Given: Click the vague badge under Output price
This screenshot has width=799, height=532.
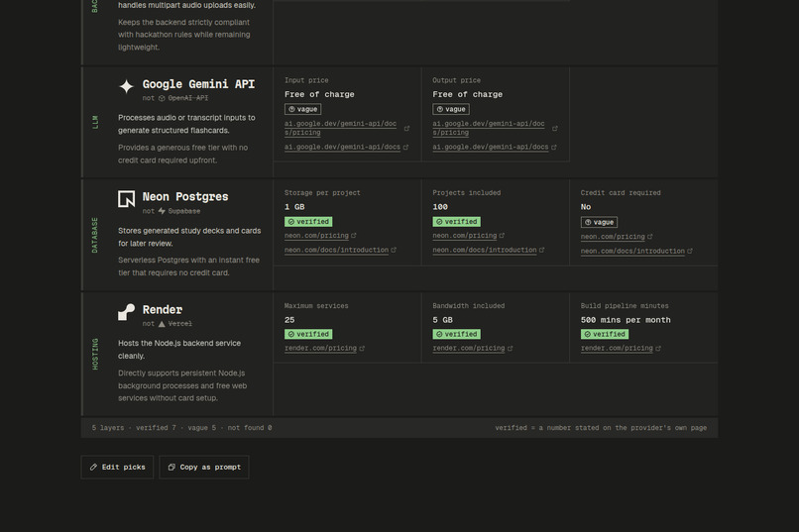Looking at the screenshot, I should [x=451, y=109].
